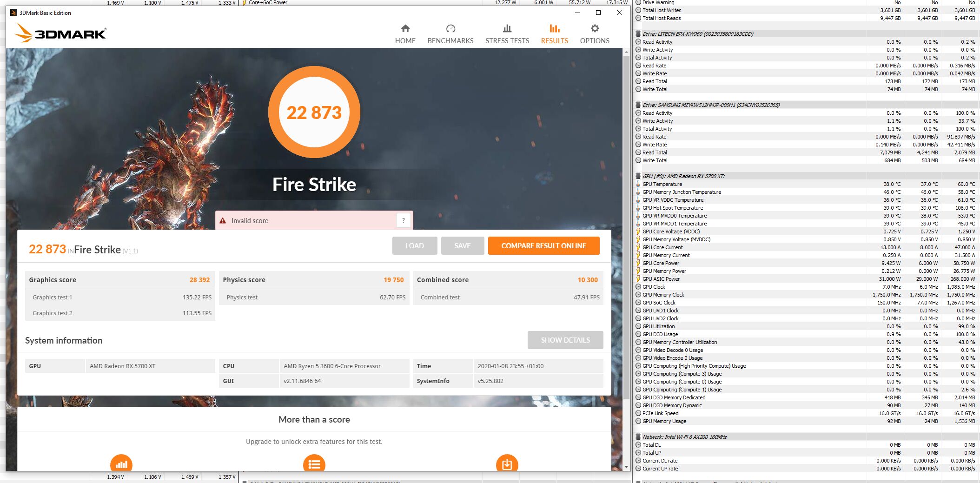Click the SHOW DETAILS button
This screenshot has height=483, width=980.
coord(565,340)
